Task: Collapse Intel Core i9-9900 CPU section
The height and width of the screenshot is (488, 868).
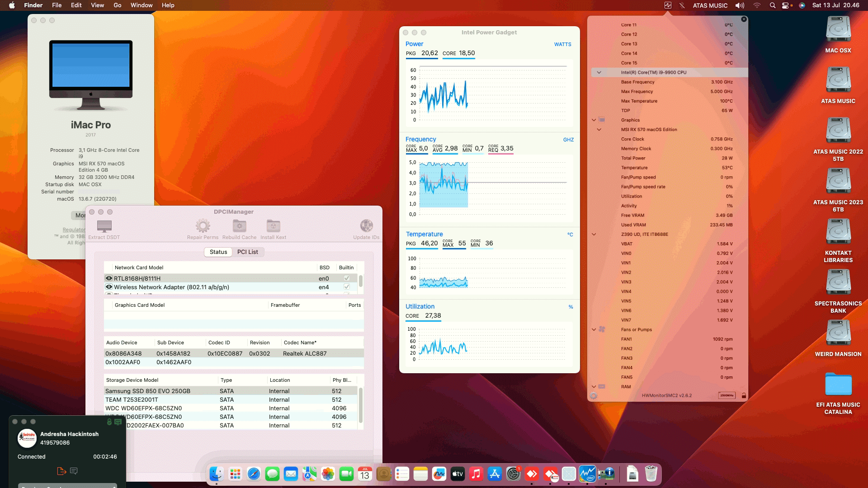Action: click(599, 72)
